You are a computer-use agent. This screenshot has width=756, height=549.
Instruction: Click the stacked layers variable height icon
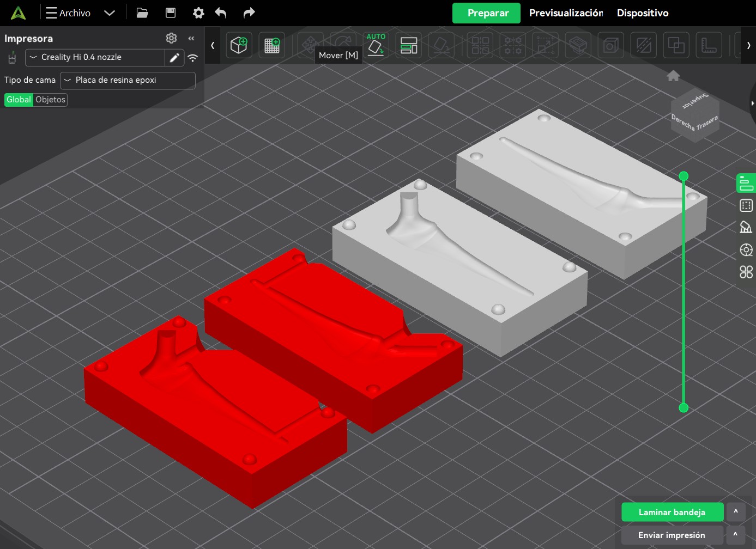coord(578,45)
